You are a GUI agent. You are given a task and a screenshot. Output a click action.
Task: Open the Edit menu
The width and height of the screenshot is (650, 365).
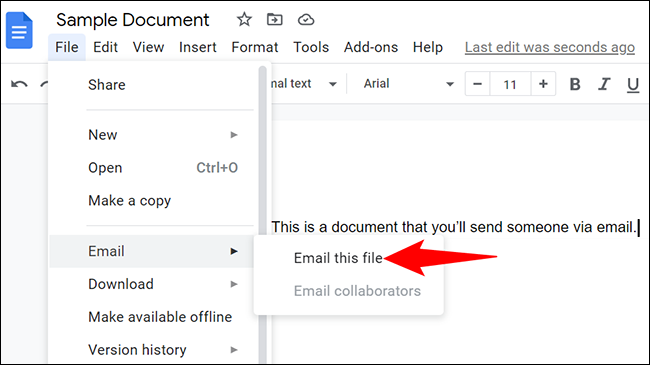(105, 47)
